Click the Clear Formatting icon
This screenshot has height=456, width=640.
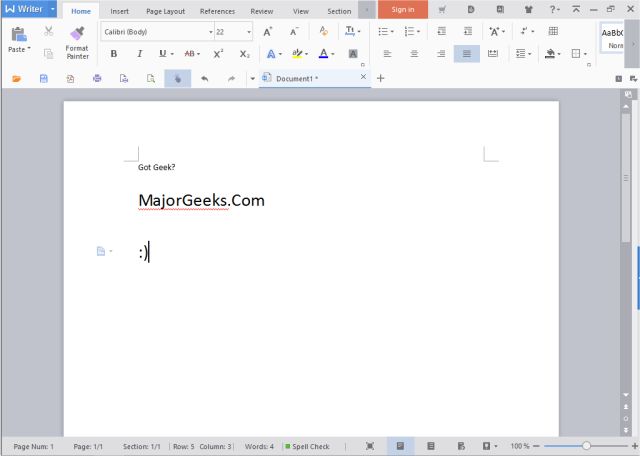(324, 31)
